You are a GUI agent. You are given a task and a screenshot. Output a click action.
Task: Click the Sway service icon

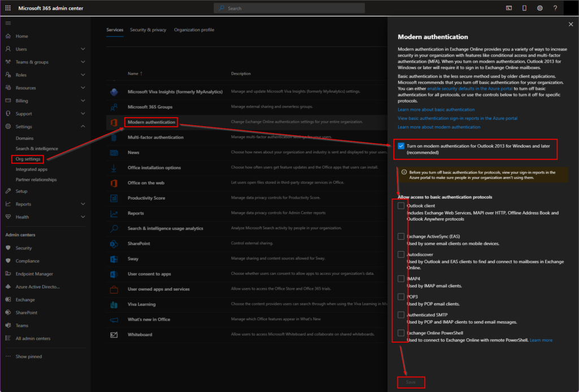pos(114,259)
